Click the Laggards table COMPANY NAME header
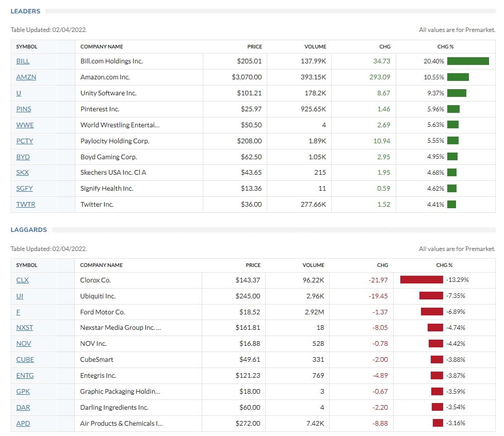504x436 pixels. coord(101,265)
